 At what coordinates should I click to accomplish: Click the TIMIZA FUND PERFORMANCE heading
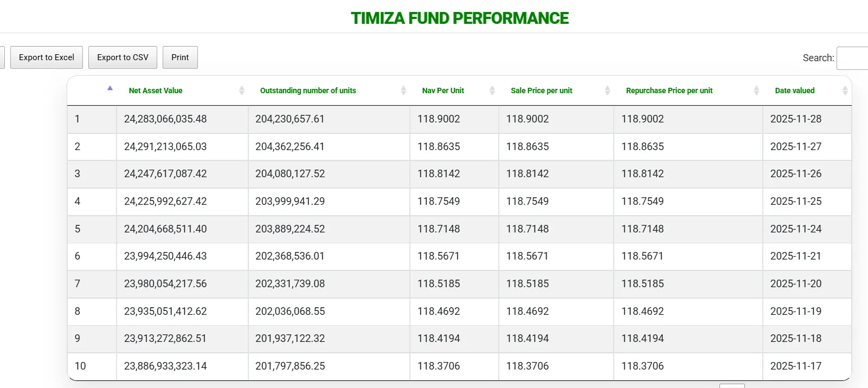point(459,18)
